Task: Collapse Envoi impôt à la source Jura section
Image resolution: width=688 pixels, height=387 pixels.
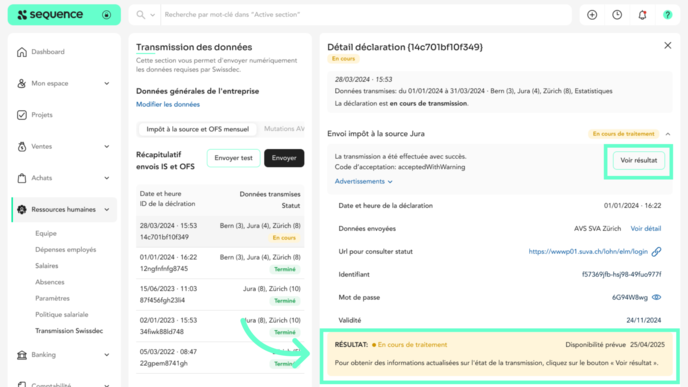Action: 668,134
